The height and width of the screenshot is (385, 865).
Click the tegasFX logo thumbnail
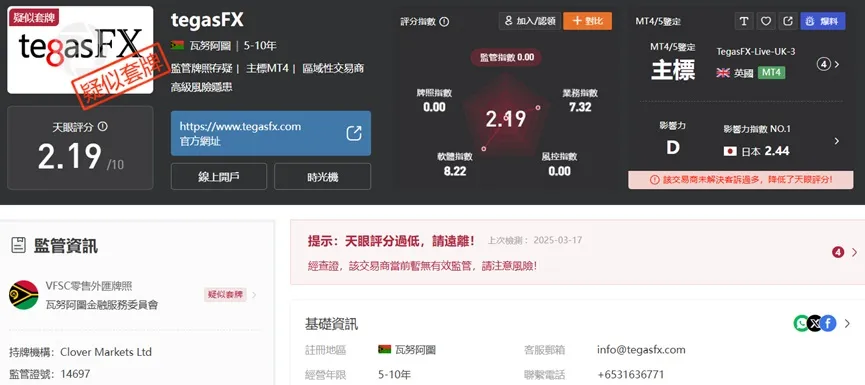click(x=80, y=50)
